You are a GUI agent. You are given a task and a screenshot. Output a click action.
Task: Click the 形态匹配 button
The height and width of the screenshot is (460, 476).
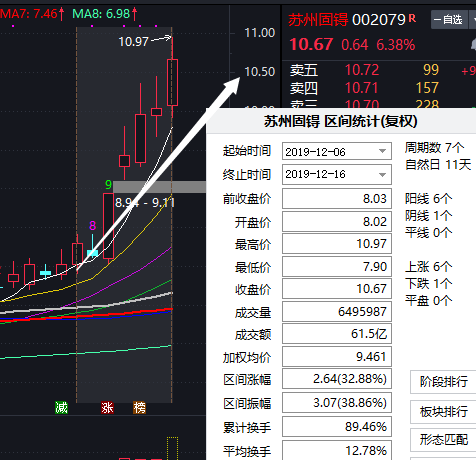click(x=443, y=440)
